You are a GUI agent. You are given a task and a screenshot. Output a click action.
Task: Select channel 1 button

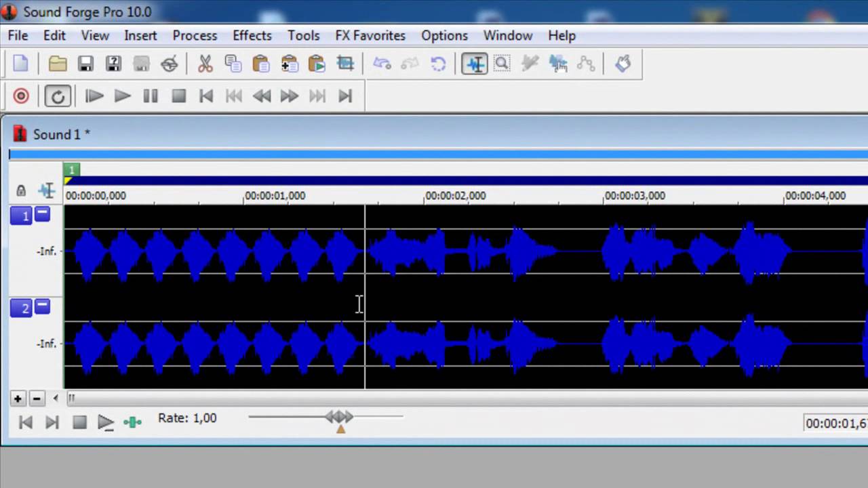pos(21,216)
